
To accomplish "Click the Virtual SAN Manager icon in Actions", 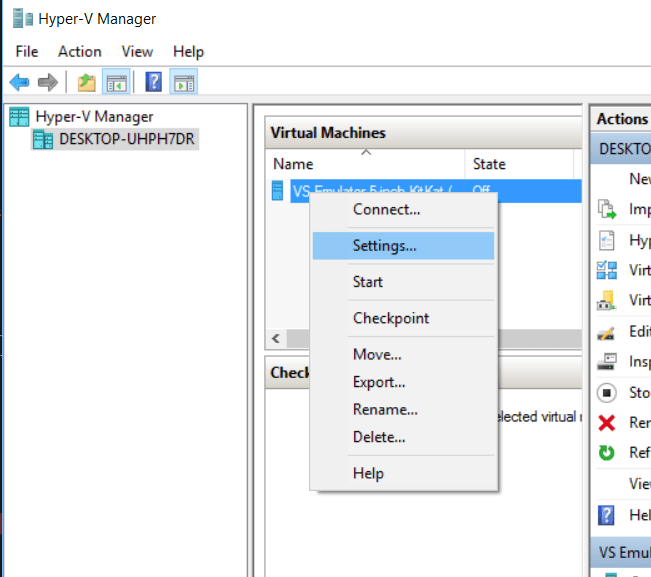I will tap(606, 300).
